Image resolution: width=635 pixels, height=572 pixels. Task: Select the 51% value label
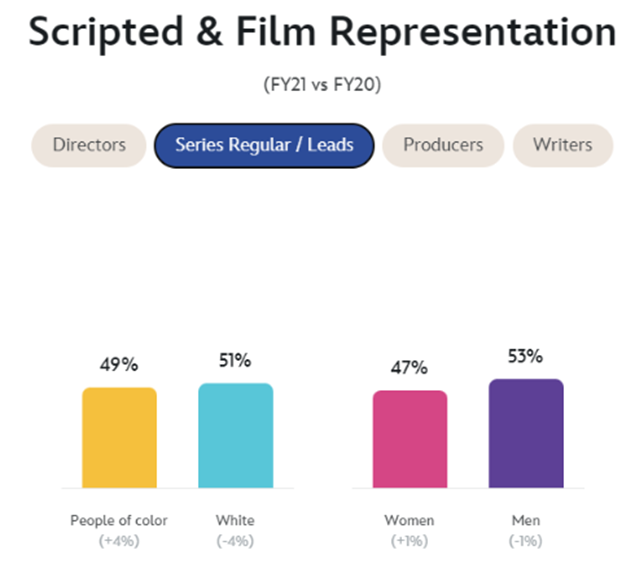coord(235,360)
